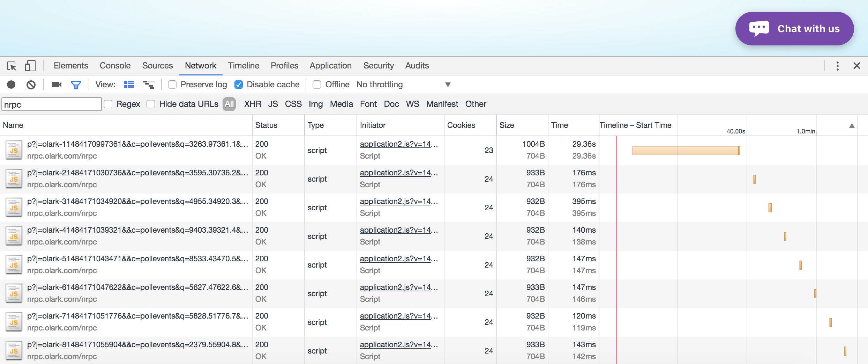Show the overview waterfall view icon
868x364 pixels.
pyautogui.click(x=149, y=85)
